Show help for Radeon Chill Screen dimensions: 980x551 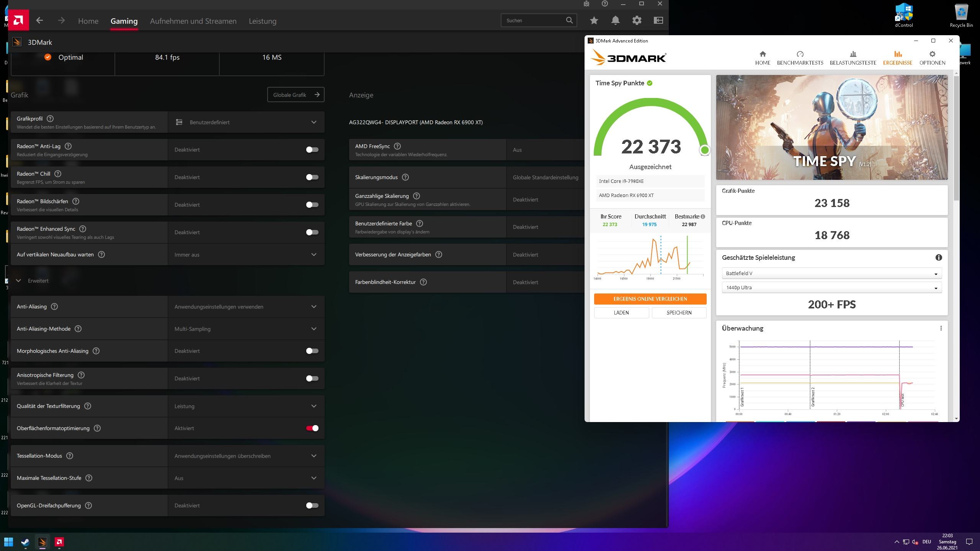(58, 174)
